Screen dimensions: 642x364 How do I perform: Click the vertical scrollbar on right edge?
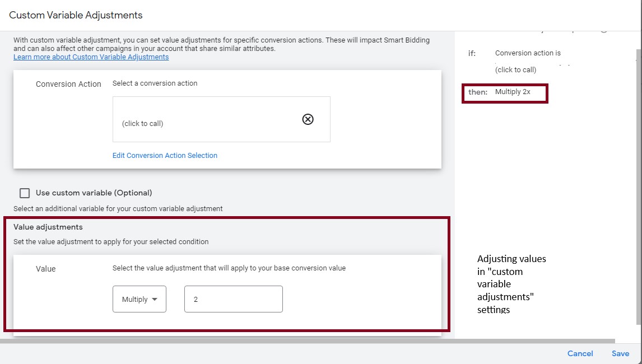(x=639, y=186)
